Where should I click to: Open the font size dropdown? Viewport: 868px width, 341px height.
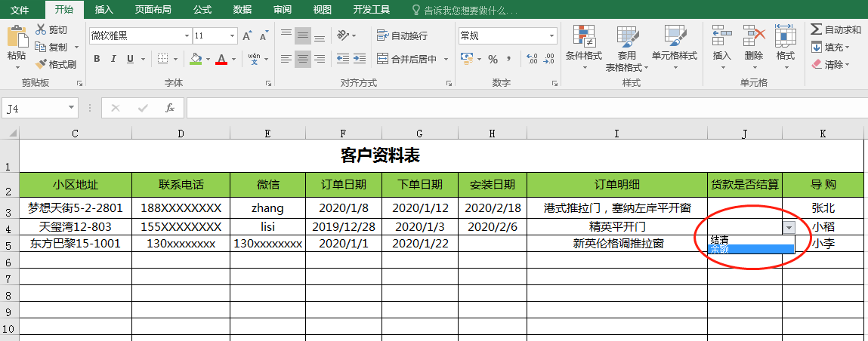coord(233,36)
